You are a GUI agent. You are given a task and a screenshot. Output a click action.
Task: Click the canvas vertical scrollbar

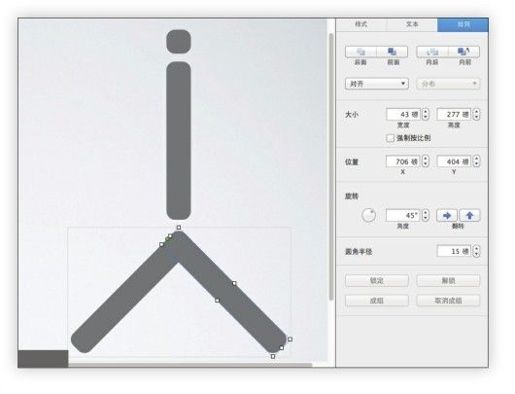click(331, 167)
